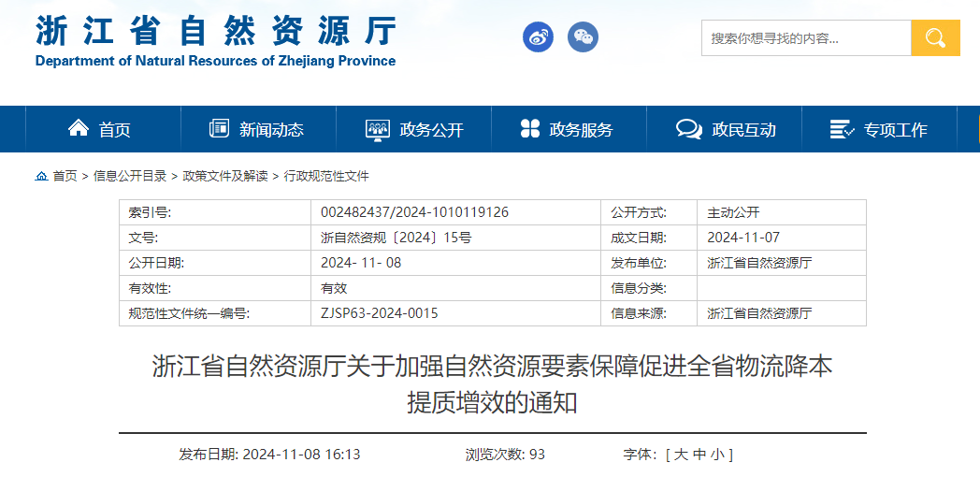Open the 专项工作 navigation menu item

(879, 129)
